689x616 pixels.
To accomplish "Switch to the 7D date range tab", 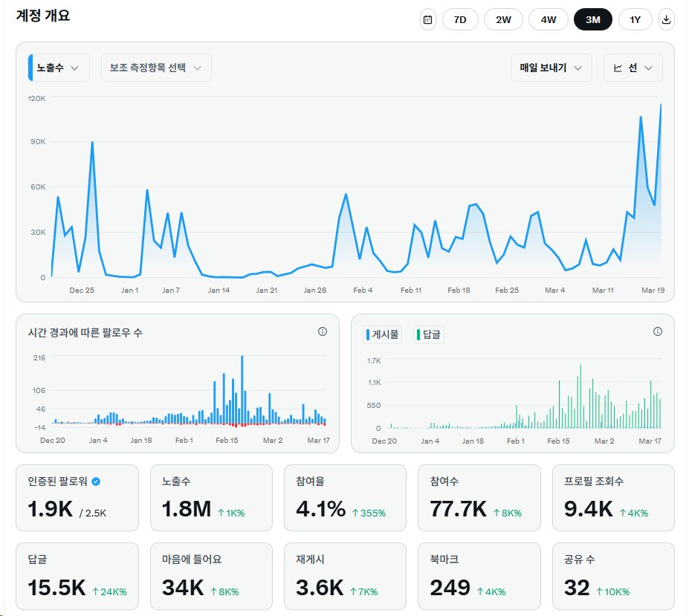I will pyautogui.click(x=460, y=19).
